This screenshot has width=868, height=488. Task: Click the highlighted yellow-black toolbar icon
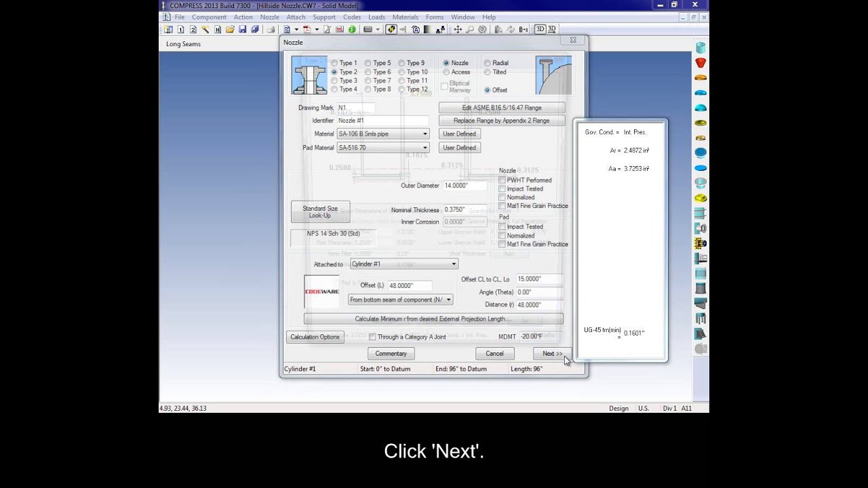[391, 29]
